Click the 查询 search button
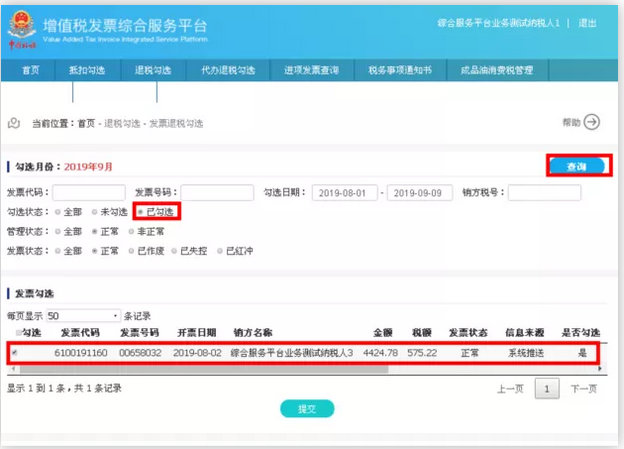 pyautogui.click(x=578, y=166)
